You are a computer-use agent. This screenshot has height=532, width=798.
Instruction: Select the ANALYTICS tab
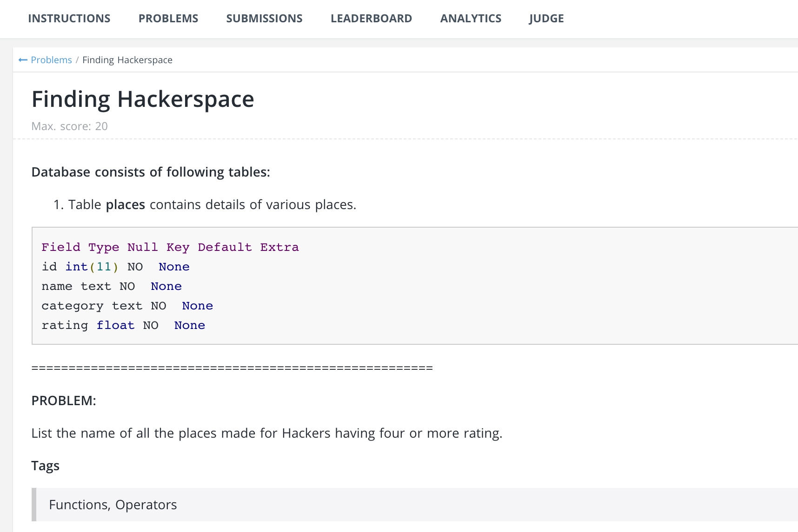tap(471, 19)
